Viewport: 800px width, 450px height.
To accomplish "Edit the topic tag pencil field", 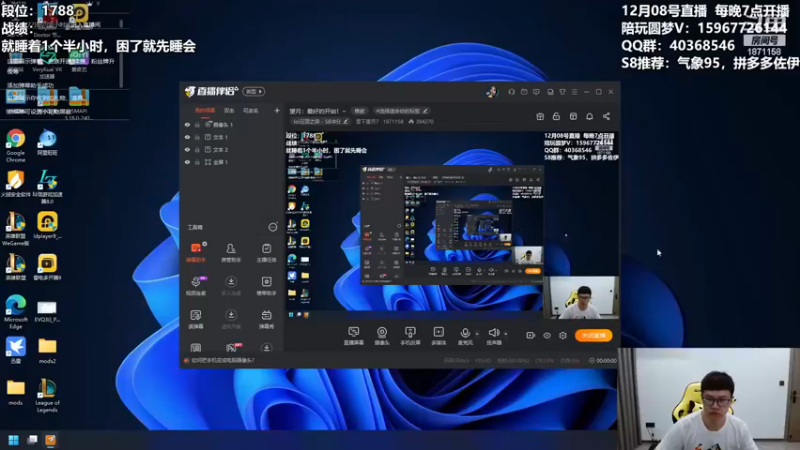I will point(402,111).
